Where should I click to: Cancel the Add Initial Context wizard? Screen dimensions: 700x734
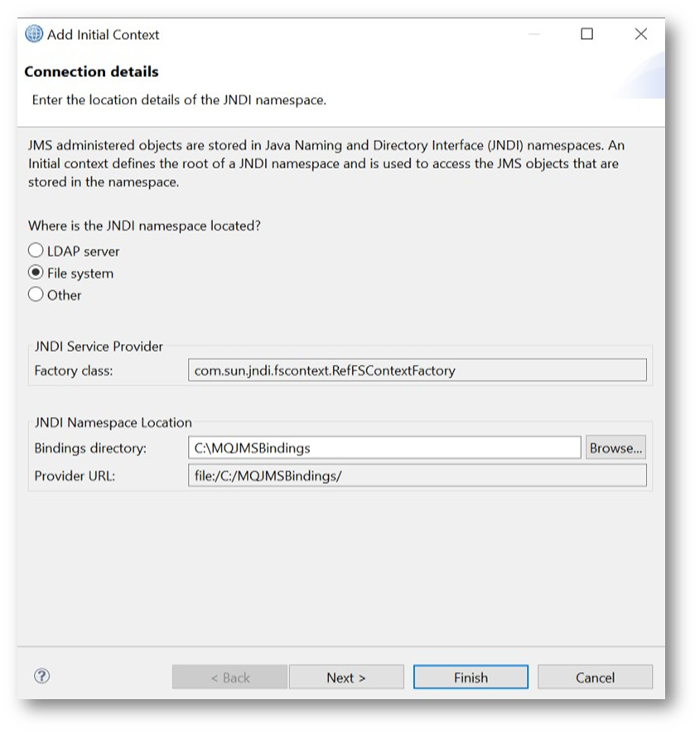click(595, 677)
